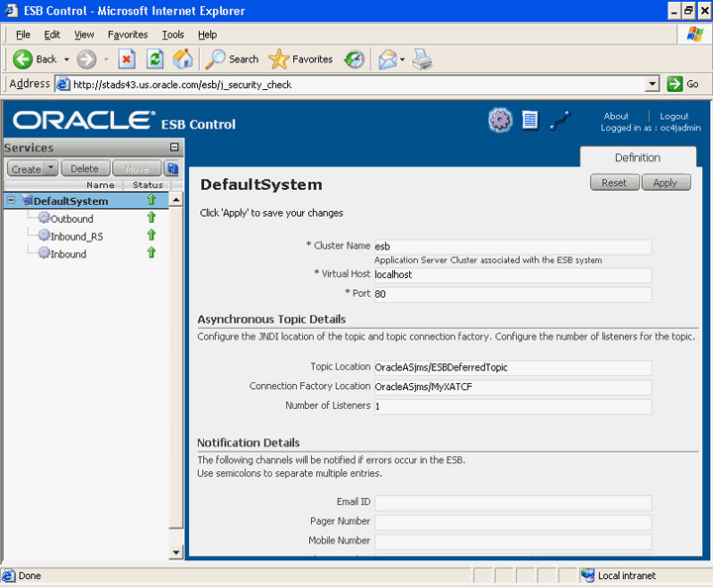Click the Stop page loading icon
The height and width of the screenshot is (588, 713).
tap(127, 59)
